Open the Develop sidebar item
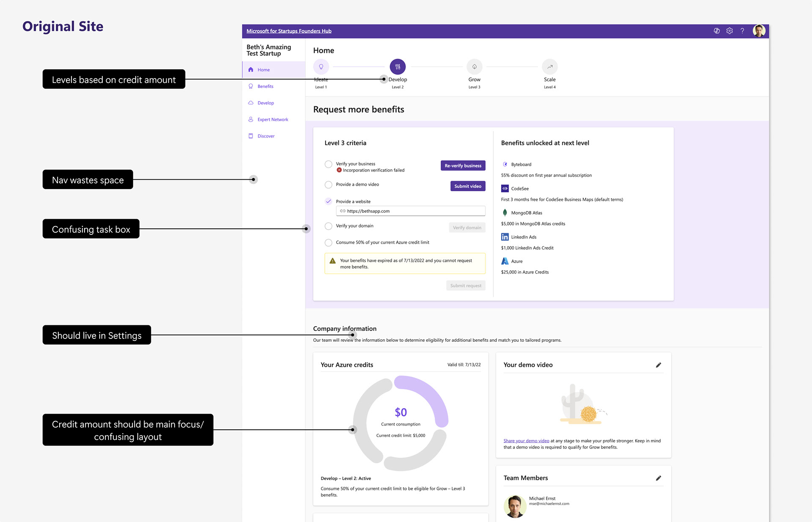812x522 pixels. coord(274,103)
